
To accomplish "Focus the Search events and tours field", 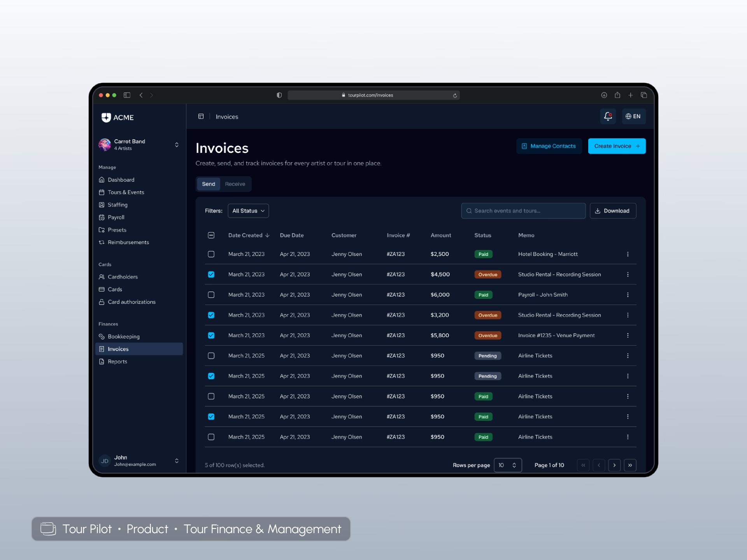I will pyautogui.click(x=523, y=211).
